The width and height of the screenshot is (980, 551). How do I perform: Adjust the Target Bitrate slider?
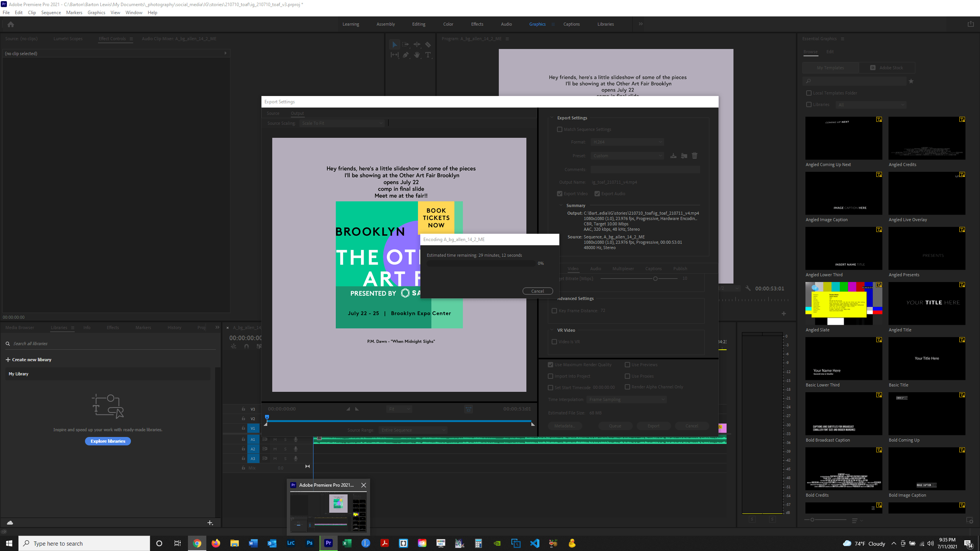coord(655,279)
